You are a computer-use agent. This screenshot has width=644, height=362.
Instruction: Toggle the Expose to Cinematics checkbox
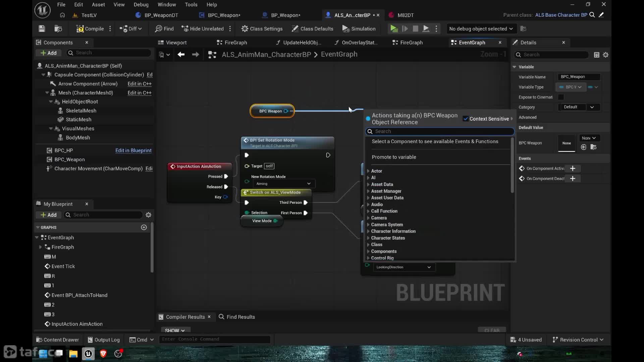coord(561,97)
